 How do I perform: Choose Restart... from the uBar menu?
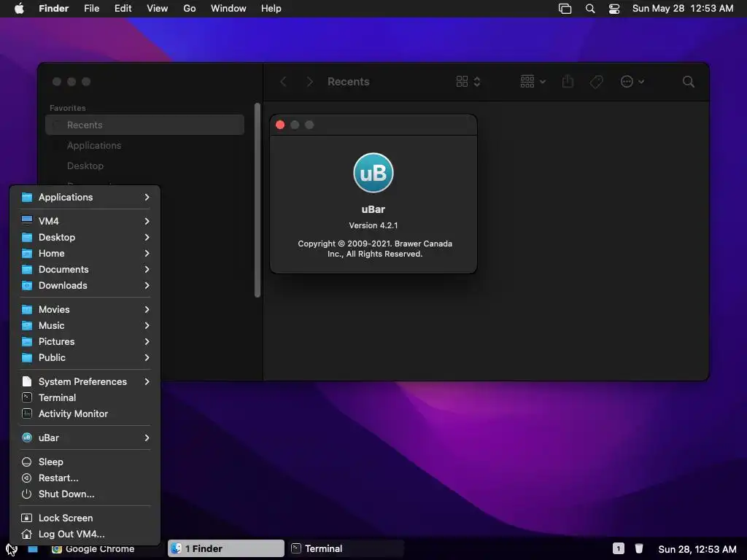[85, 478]
